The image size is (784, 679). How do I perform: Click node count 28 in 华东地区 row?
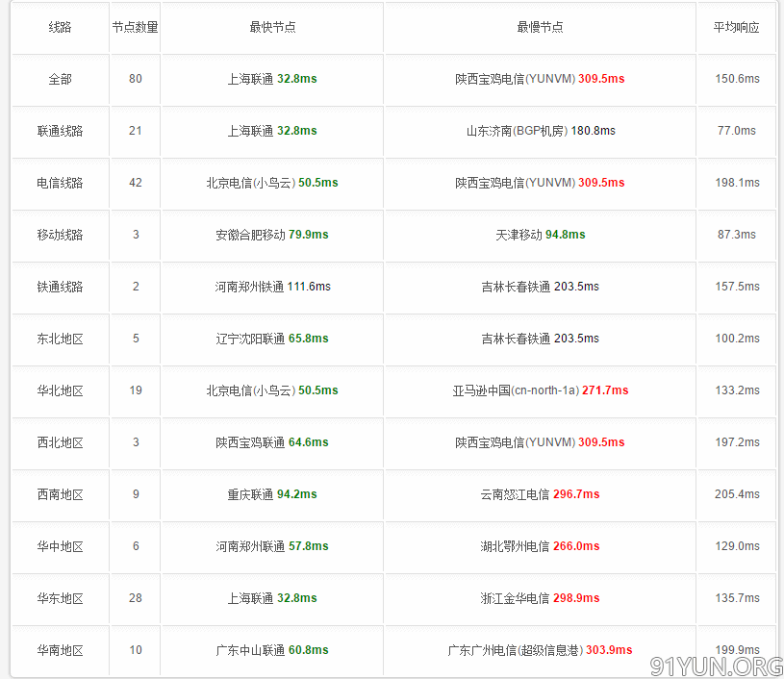click(x=136, y=598)
